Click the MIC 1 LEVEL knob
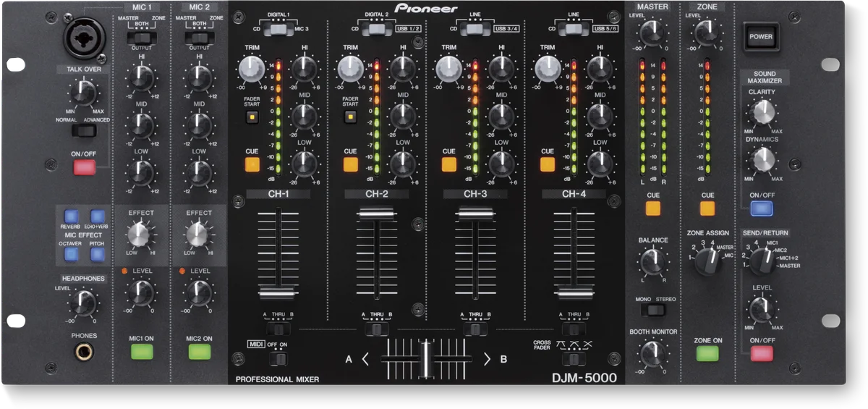The width and height of the screenshot is (868, 409). (141, 293)
